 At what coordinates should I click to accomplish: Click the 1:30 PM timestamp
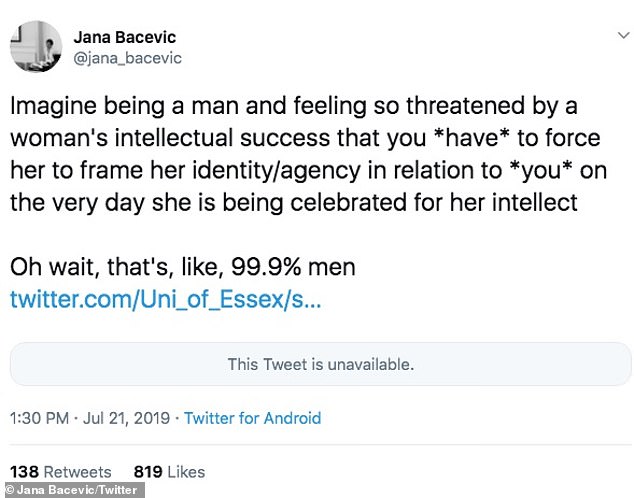point(39,418)
